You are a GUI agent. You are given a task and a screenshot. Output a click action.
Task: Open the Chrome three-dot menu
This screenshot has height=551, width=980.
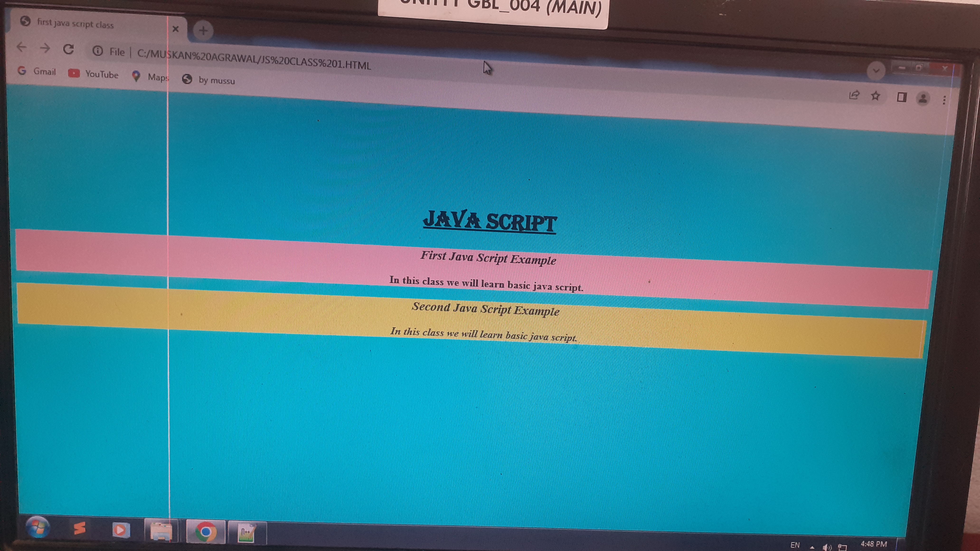tap(944, 100)
